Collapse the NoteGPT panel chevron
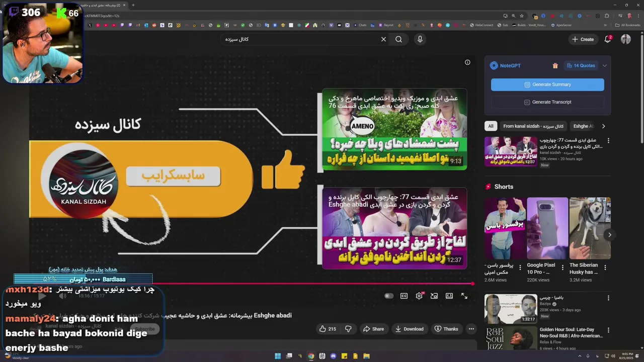 click(604, 65)
